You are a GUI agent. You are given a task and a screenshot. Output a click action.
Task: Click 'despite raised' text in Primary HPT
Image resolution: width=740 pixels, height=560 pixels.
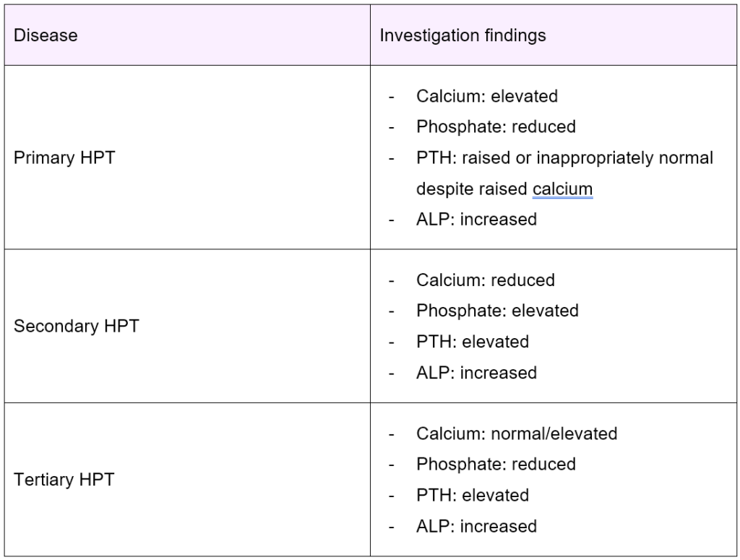pos(472,189)
